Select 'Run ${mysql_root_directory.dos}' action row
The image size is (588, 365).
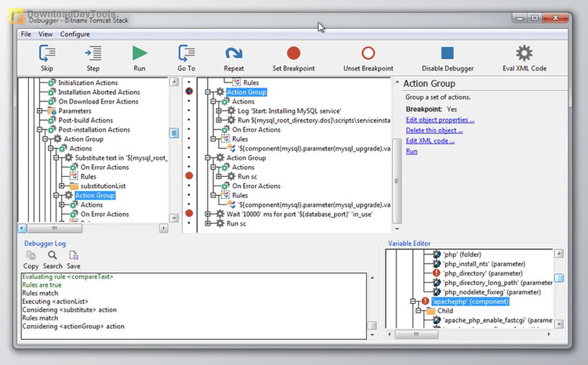[x=314, y=121]
